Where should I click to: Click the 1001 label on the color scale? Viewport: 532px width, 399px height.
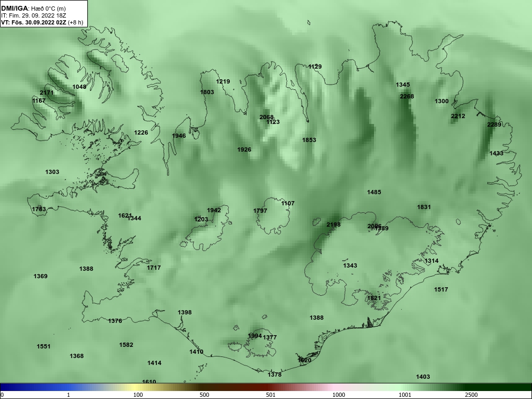[405, 395]
